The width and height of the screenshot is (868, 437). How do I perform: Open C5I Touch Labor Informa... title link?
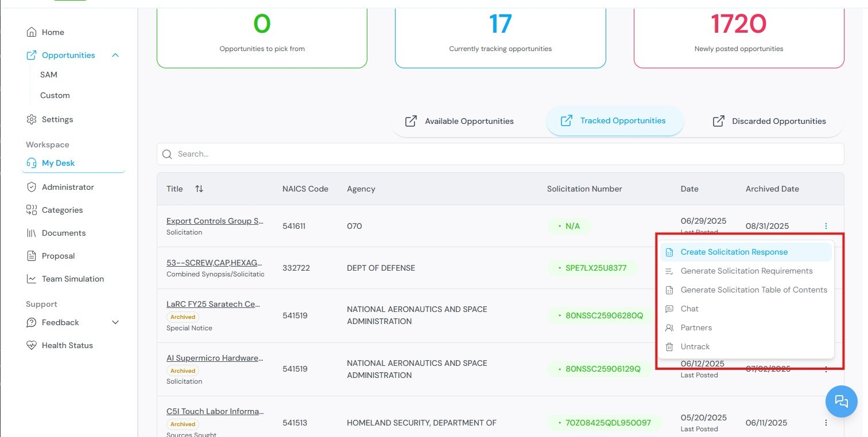tap(215, 411)
